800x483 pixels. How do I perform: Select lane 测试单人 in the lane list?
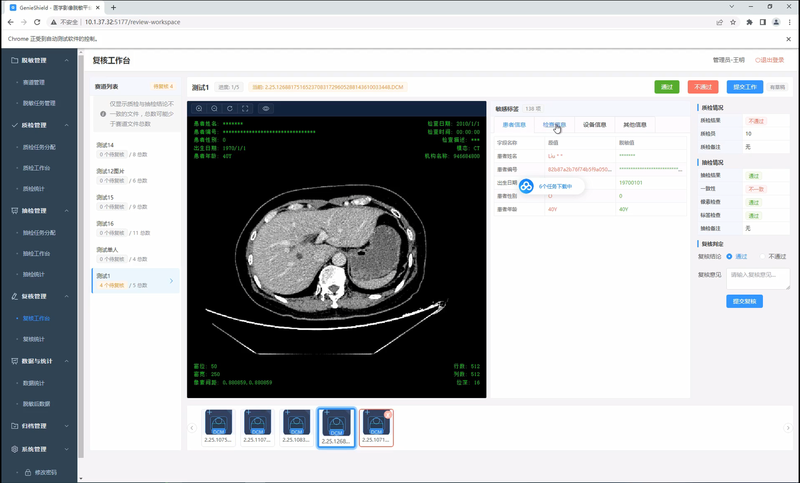click(135, 254)
